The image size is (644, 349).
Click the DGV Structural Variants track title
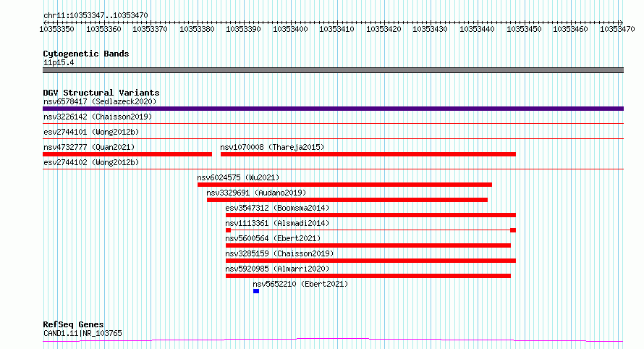coord(101,93)
